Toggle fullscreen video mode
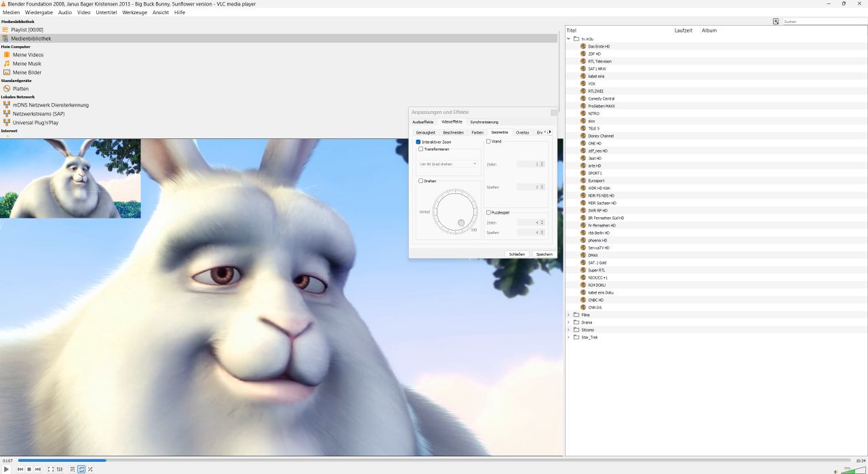 click(51, 469)
